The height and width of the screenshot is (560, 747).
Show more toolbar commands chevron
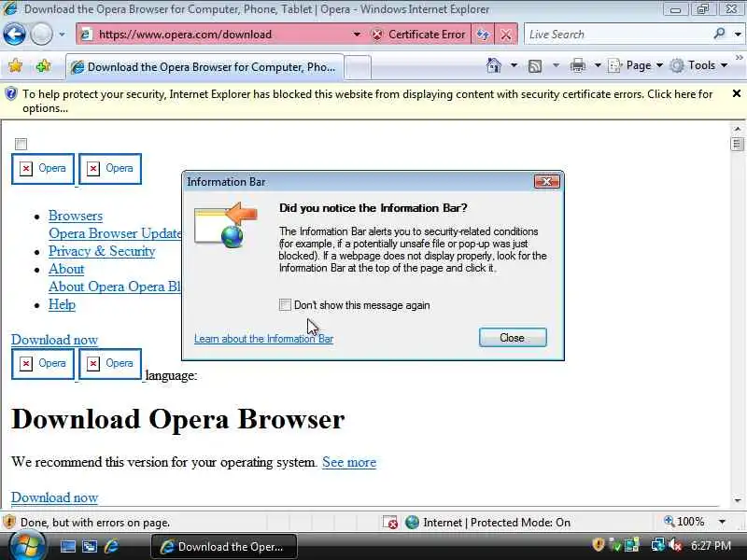(x=739, y=58)
